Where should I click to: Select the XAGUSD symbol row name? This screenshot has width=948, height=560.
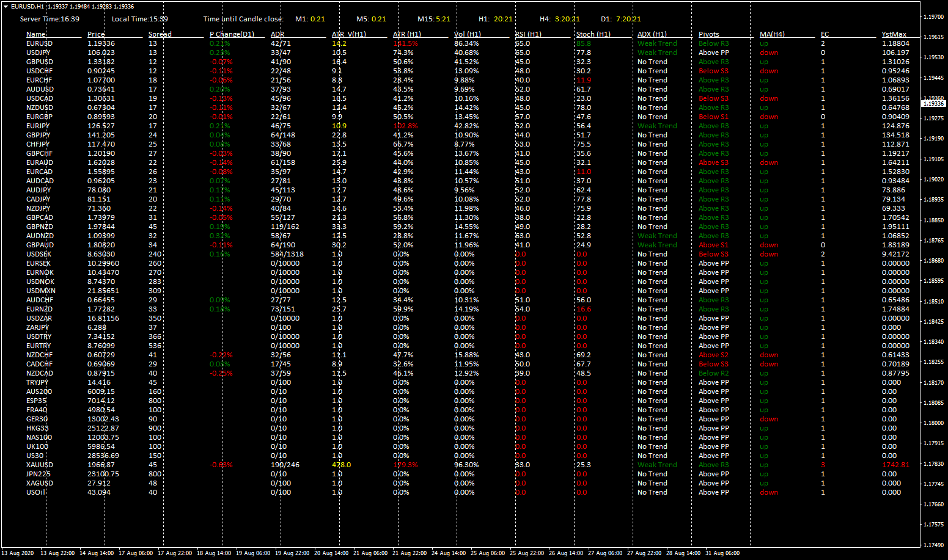[x=40, y=483]
